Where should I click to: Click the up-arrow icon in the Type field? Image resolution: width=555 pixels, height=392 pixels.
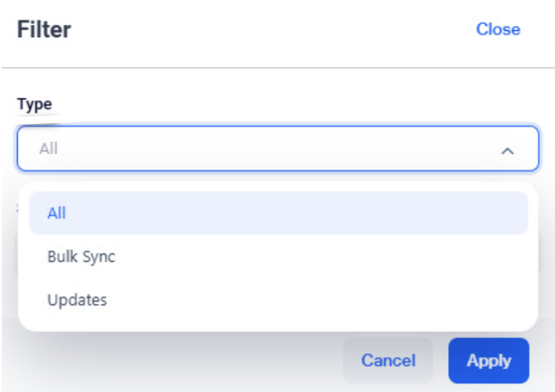[x=507, y=151]
